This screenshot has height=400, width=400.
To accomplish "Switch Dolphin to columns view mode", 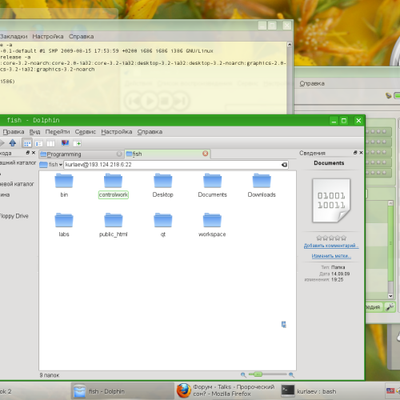I will pyautogui.click(x=50, y=143).
